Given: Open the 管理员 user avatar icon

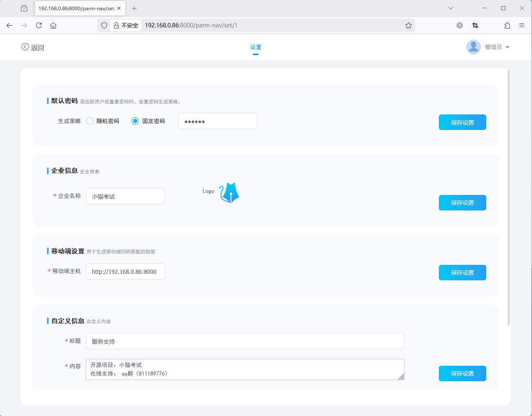Looking at the screenshot, I should coord(473,47).
